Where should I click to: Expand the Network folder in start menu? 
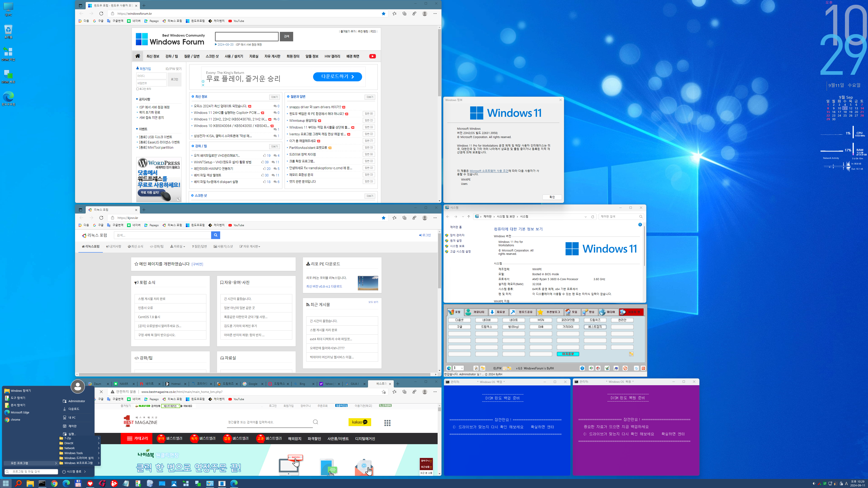(80, 448)
